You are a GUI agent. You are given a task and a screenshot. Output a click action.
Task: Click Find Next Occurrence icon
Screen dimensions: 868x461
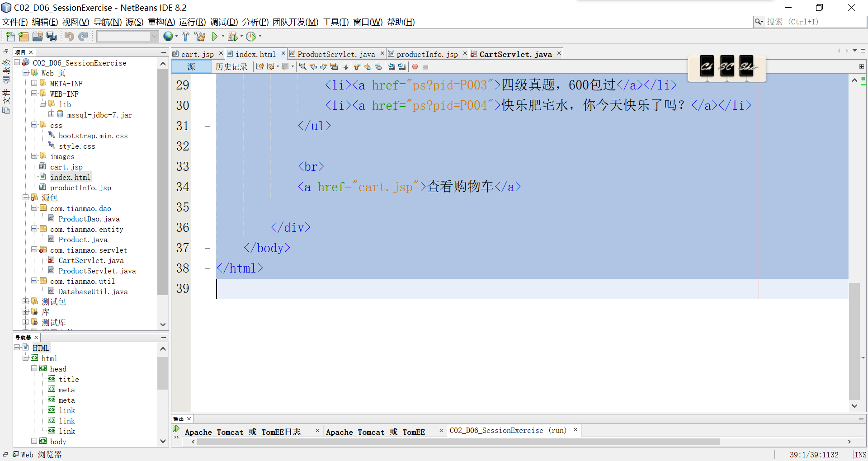point(324,66)
